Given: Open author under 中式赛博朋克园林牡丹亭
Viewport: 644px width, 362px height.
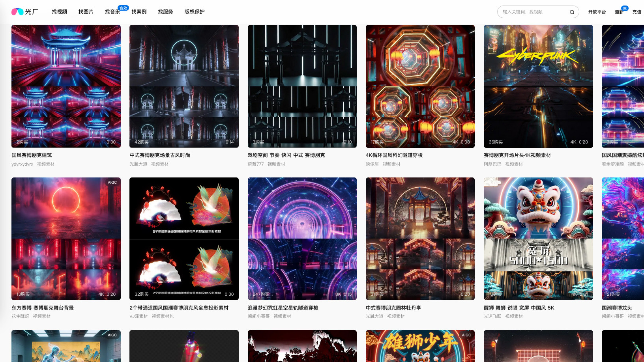Looking at the screenshot, I should coord(374,316).
